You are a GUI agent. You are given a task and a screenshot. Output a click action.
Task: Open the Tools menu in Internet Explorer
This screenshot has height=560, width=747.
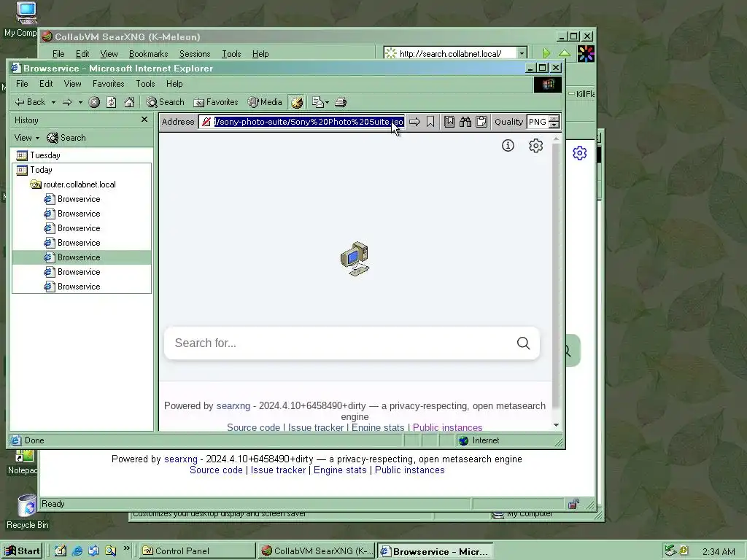pyautogui.click(x=145, y=84)
